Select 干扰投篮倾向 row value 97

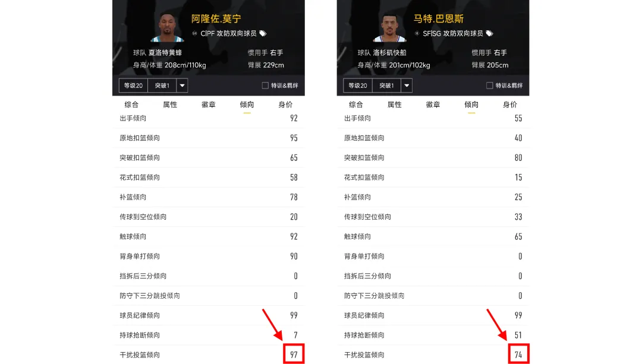[x=294, y=354]
